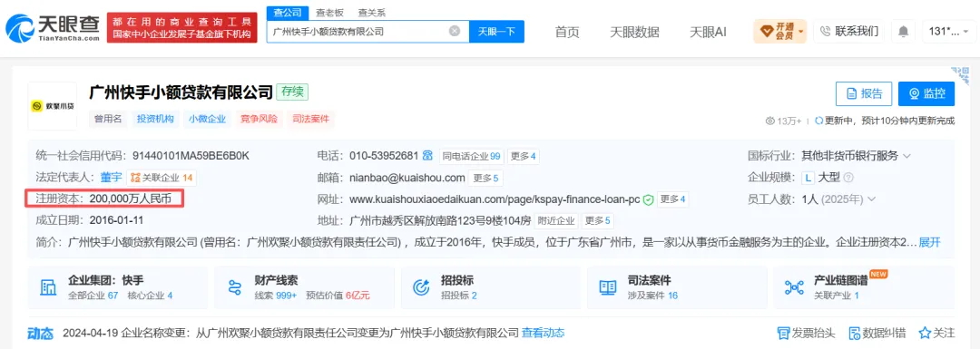Enable 监控 for this company
The width and height of the screenshot is (980, 349).
[x=926, y=93]
